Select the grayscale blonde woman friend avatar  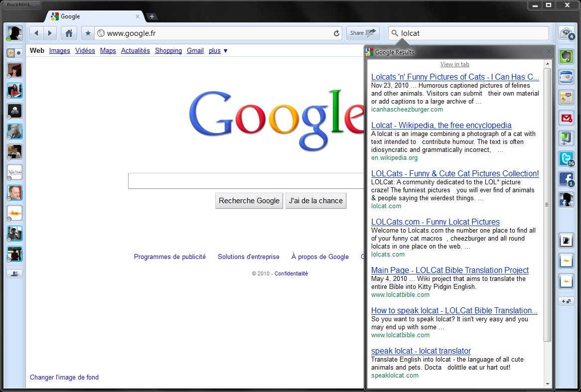(x=15, y=131)
